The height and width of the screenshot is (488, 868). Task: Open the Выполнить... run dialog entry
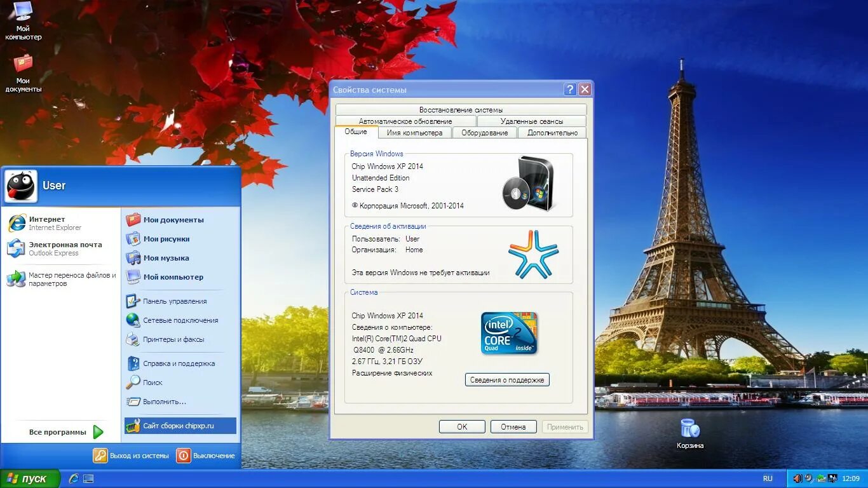[x=180, y=402]
